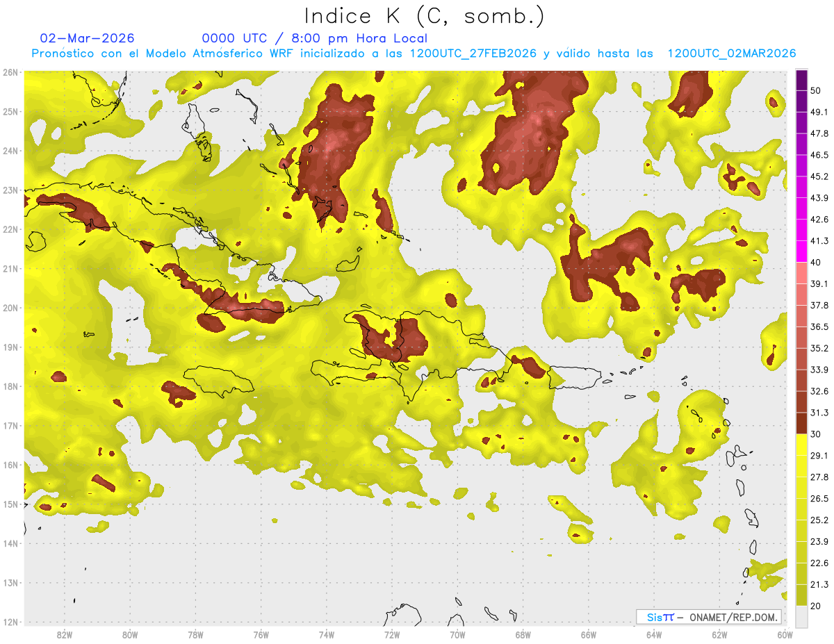Image resolution: width=834 pixels, height=644 pixels.
Task: Click the "0000 UTC / 8:00 pm Hora Local" text
Action: (315, 38)
